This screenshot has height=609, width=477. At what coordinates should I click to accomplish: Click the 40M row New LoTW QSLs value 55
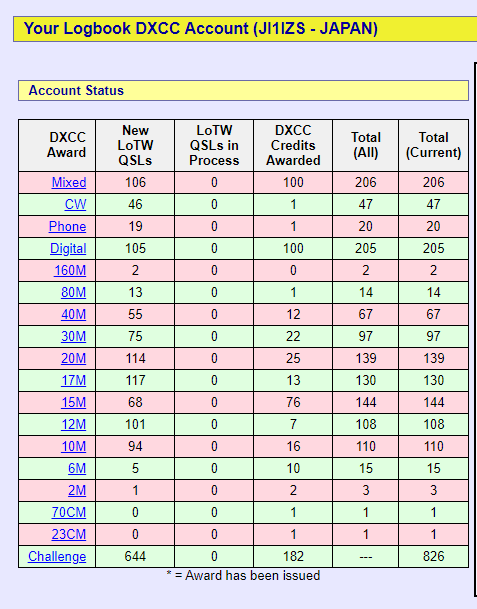pyautogui.click(x=135, y=314)
